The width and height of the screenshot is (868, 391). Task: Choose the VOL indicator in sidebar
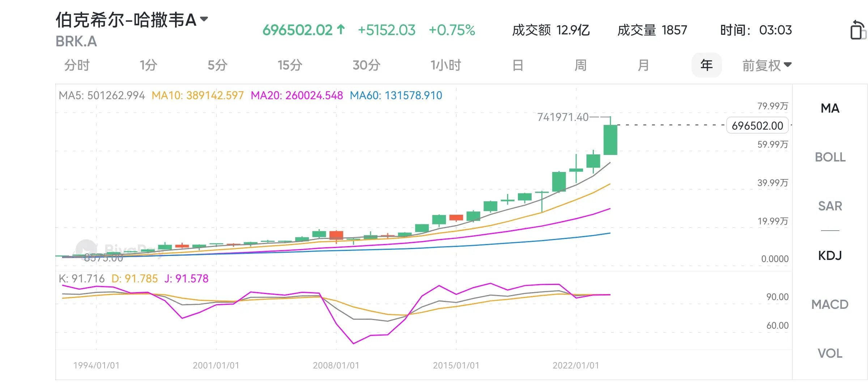point(830,353)
